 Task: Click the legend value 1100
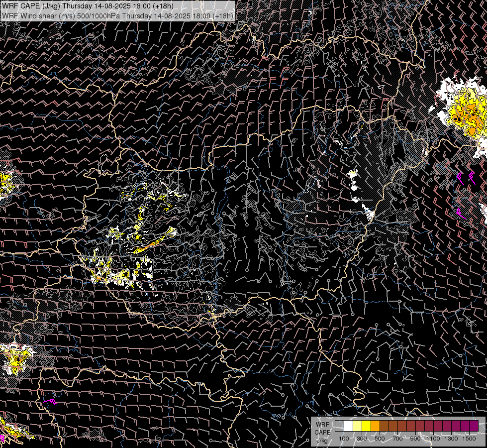433,439
